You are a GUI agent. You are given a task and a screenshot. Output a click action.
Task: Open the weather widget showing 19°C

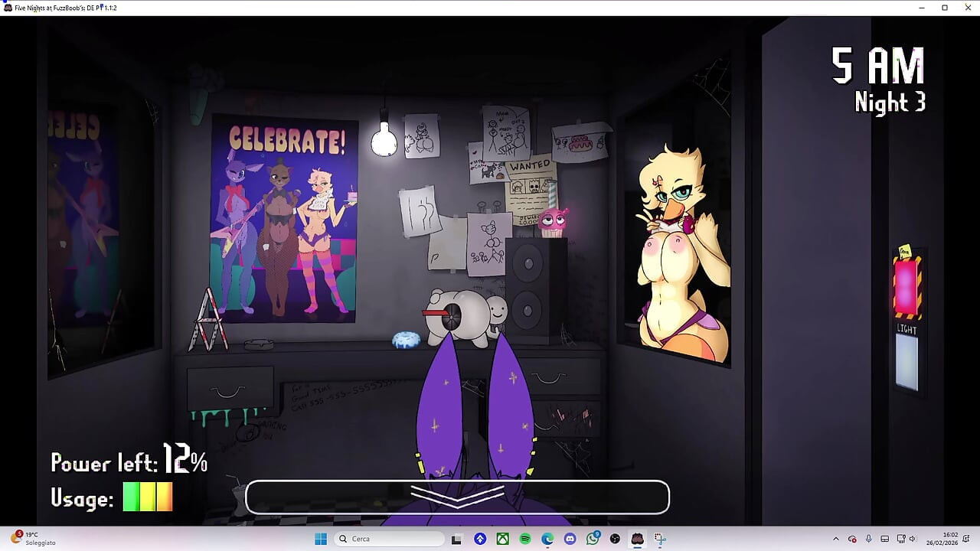[32, 539]
